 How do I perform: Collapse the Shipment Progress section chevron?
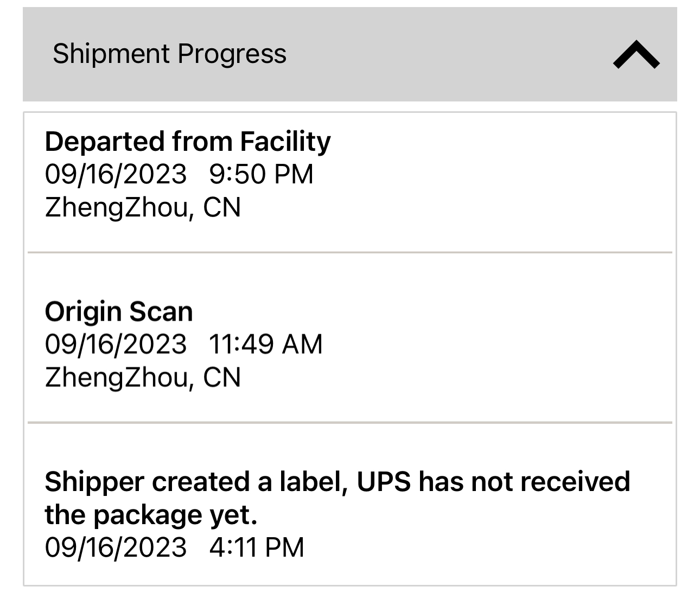[636, 55]
